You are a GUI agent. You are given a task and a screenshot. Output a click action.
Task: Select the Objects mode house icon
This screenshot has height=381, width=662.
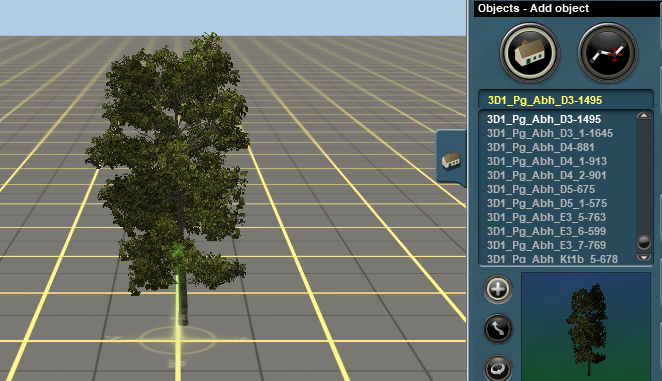(530, 53)
